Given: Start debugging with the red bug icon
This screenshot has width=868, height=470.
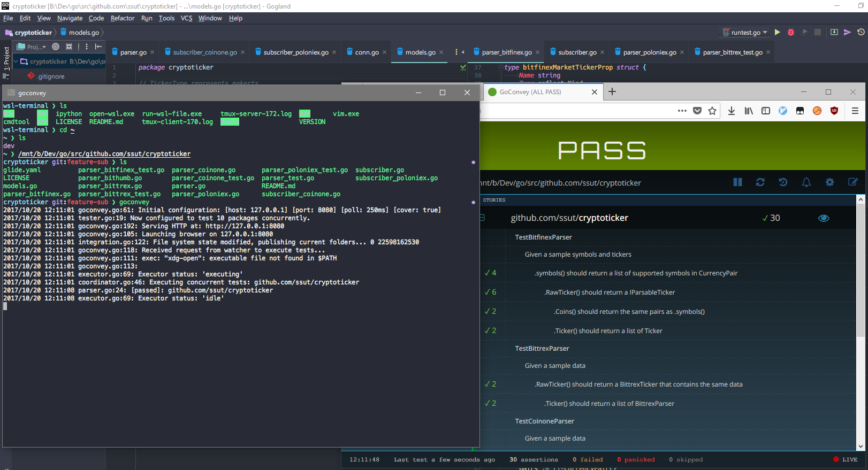Looking at the screenshot, I should pos(791,32).
